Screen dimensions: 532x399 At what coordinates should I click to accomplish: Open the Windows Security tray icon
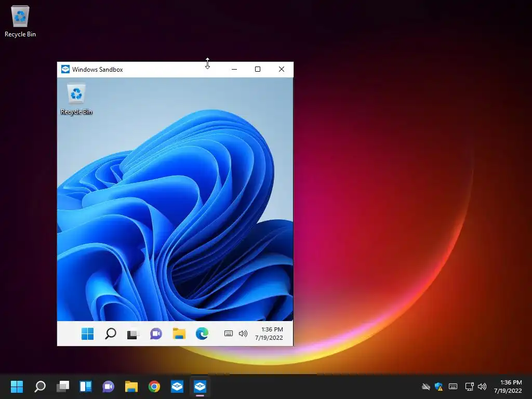click(438, 387)
